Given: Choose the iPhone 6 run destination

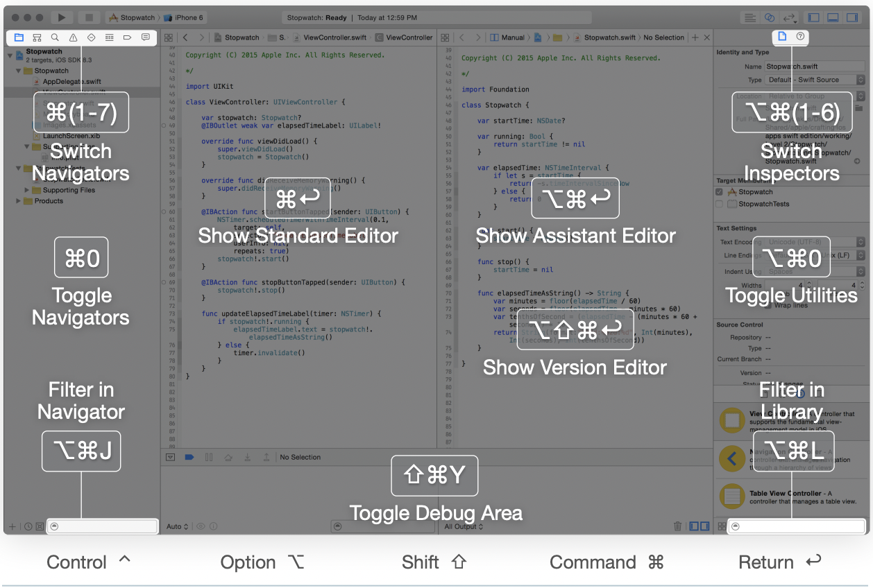Looking at the screenshot, I should pyautogui.click(x=184, y=17).
